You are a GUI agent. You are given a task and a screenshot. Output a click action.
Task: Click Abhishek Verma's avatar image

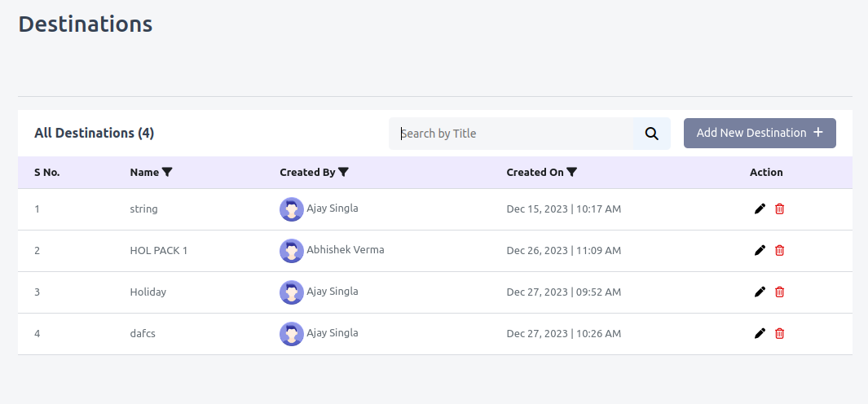coord(291,251)
